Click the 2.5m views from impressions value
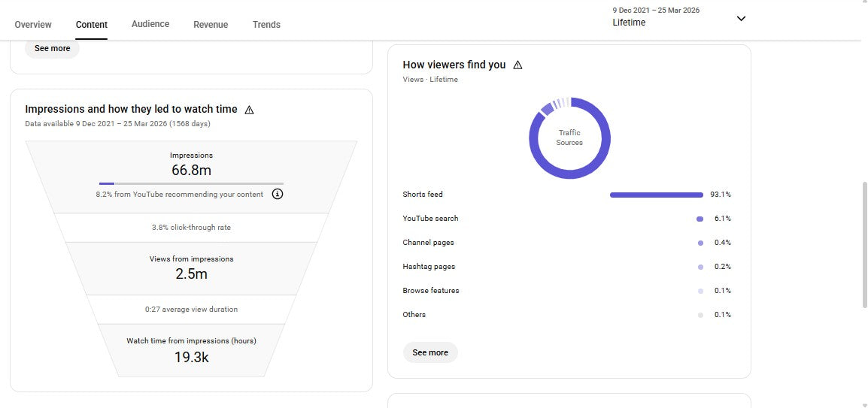Screen dimensions: 868x408 point(192,274)
